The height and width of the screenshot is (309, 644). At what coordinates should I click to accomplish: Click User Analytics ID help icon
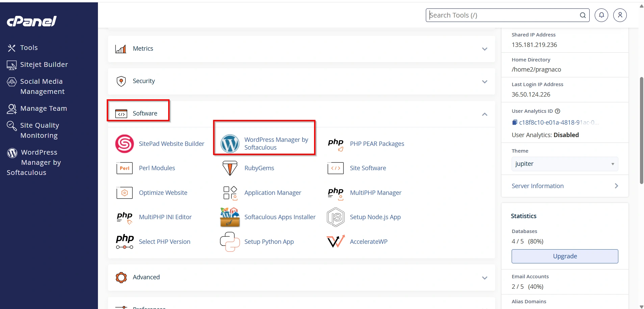tap(558, 111)
